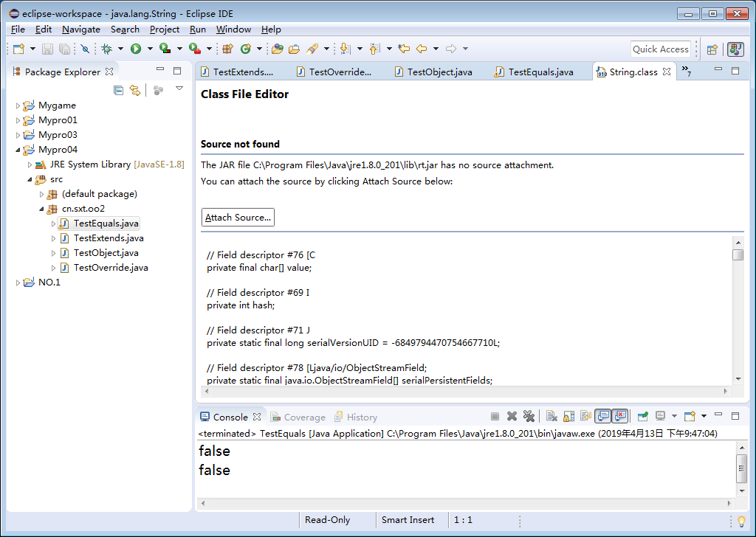Click the Search flashlight toolbar icon

pos(312,49)
